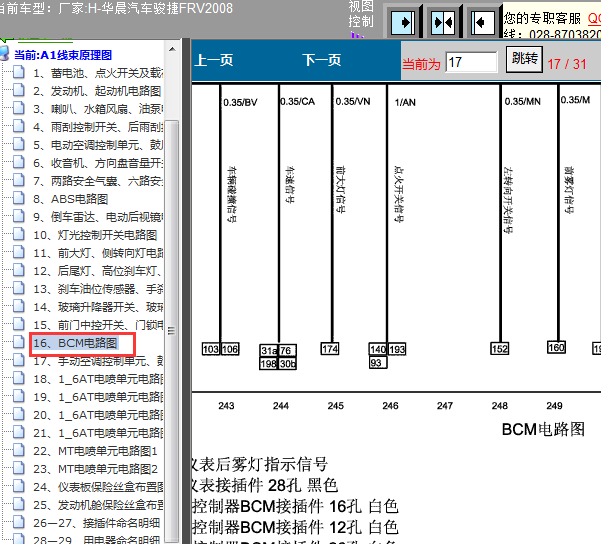Screen dimensions: 601x544
Task: Click the tree root 当前:A1线束原理图
Action: pos(63,55)
